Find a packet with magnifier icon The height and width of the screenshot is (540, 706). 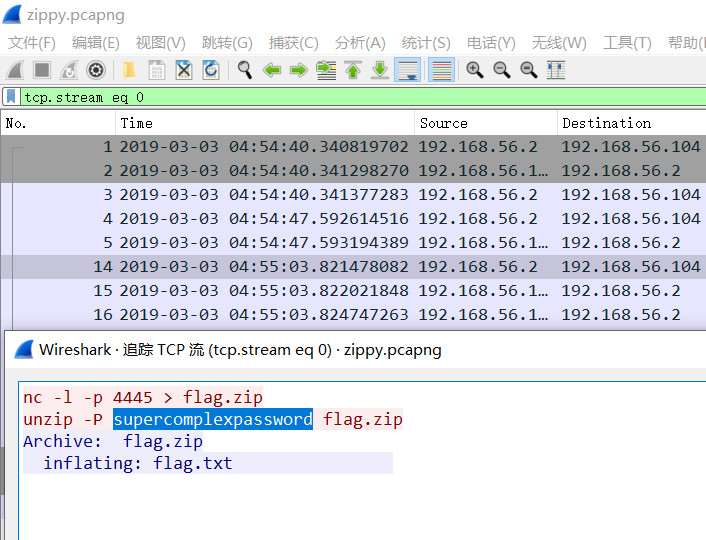(x=244, y=70)
